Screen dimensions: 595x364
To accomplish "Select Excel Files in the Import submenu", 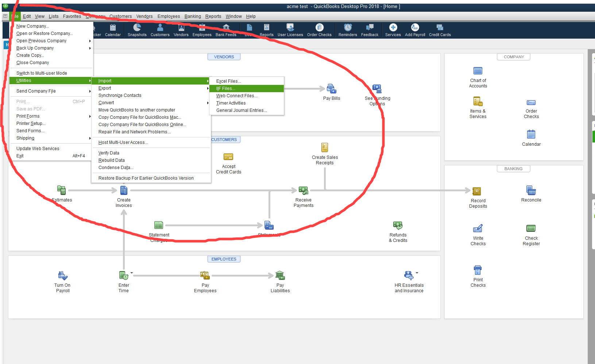I will pyautogui.click(x=247, y=81).
